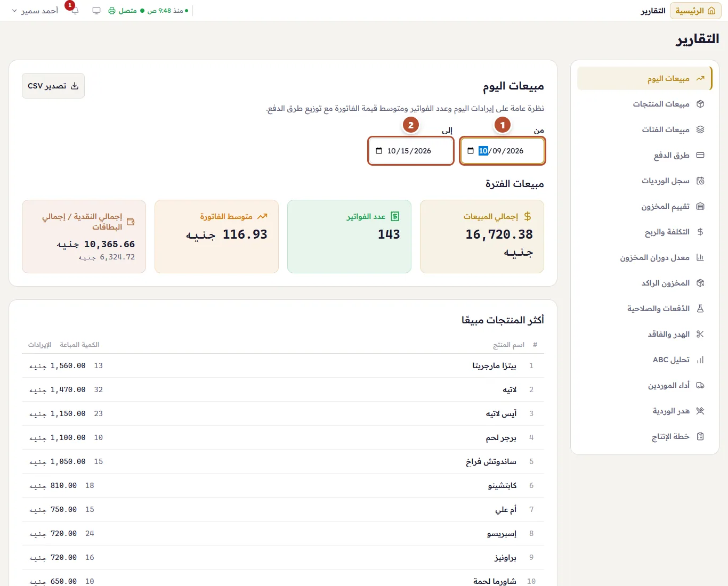Click the wallet icon on cash/cards card
This screenshot has height=586, width=728.
point(131,222)
